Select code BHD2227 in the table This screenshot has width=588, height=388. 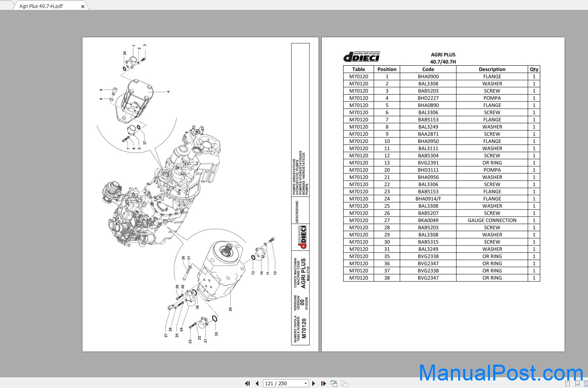[428, 98]
